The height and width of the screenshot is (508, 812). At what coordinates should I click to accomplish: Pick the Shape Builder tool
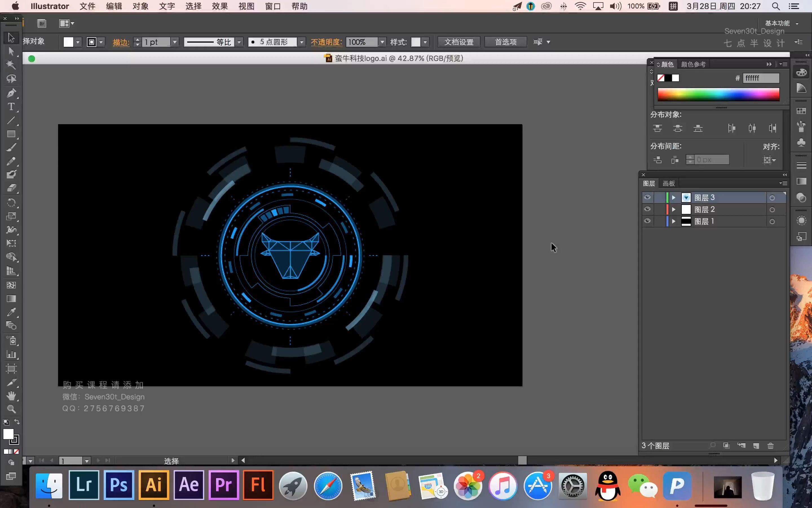click(x=11, y=257)
